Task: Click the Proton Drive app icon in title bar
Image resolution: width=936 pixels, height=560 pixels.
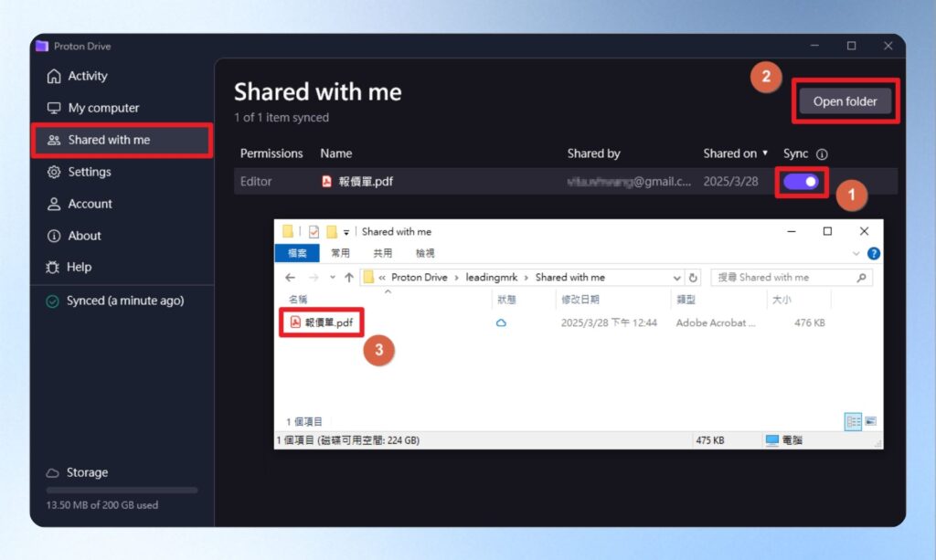Action: click(x=42, y=46)
